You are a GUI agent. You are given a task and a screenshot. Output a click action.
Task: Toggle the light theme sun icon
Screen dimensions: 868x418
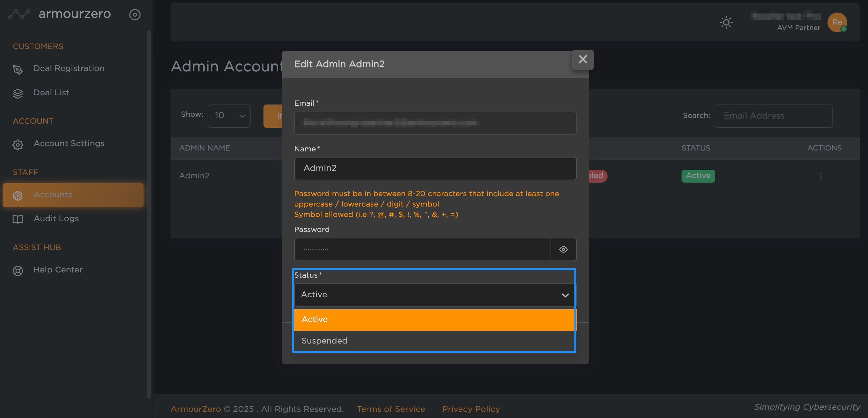point(726,23)
